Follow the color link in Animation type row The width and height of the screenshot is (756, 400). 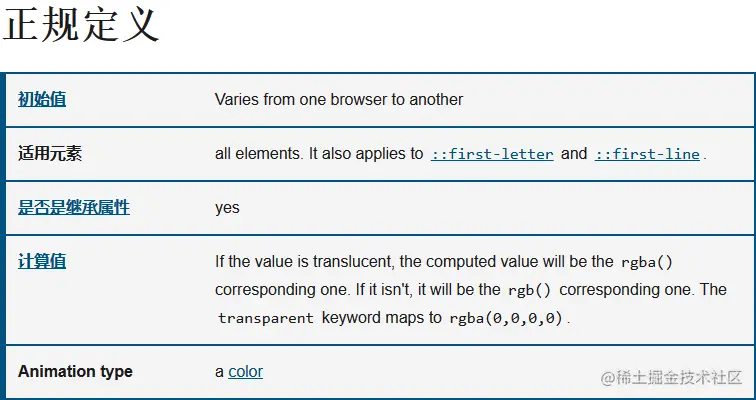tap(245, 372)
